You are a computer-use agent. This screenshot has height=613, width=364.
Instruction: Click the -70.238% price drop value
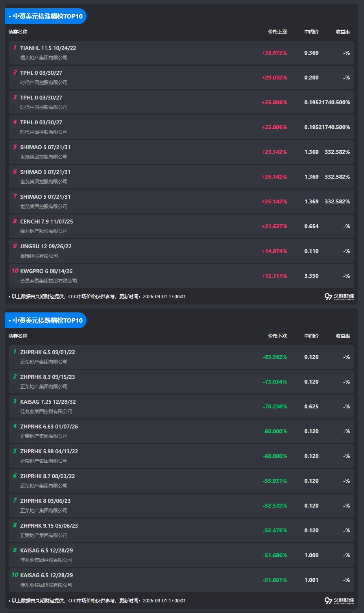point(275,406)
